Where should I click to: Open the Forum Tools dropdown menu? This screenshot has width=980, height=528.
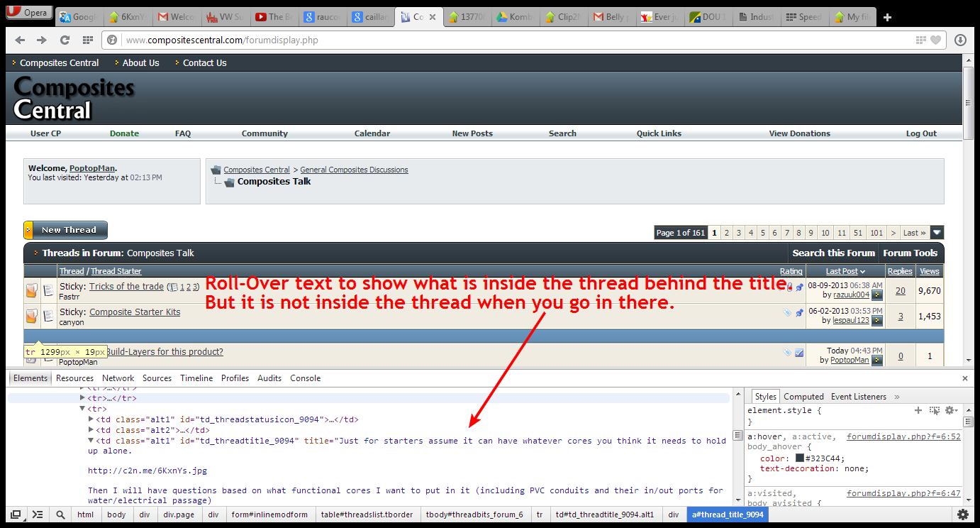click(910, 253)
